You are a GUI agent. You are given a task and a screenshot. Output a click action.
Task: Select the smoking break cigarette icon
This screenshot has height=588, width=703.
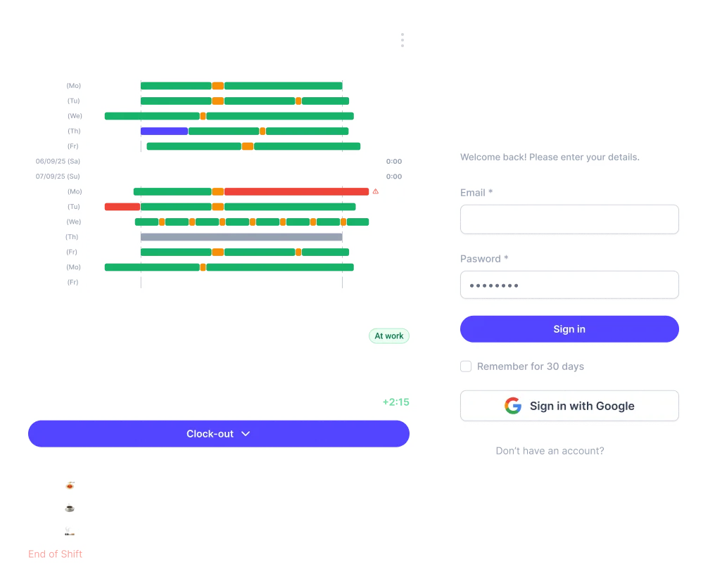pos(70,531)
